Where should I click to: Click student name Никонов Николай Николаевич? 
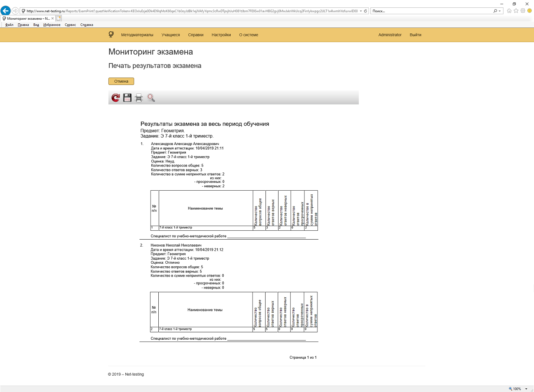176,246
